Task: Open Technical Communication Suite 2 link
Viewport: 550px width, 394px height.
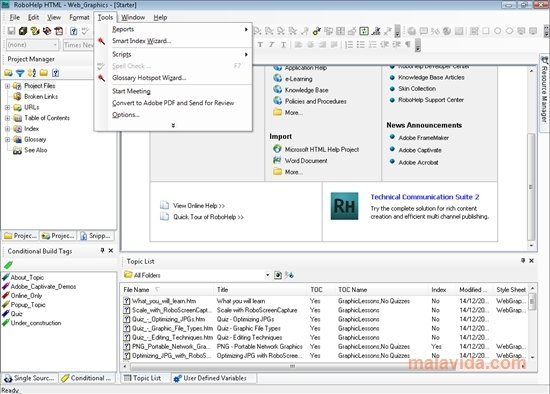Action: click(x=425, y=197)
